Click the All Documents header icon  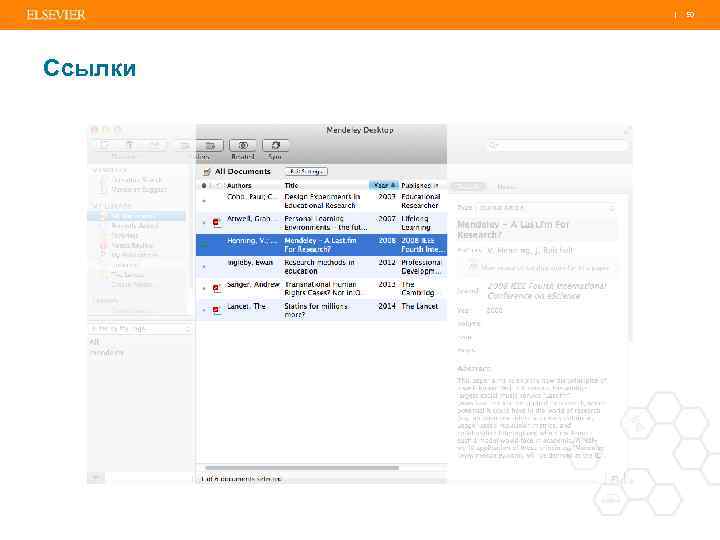[x=207, y=172]
